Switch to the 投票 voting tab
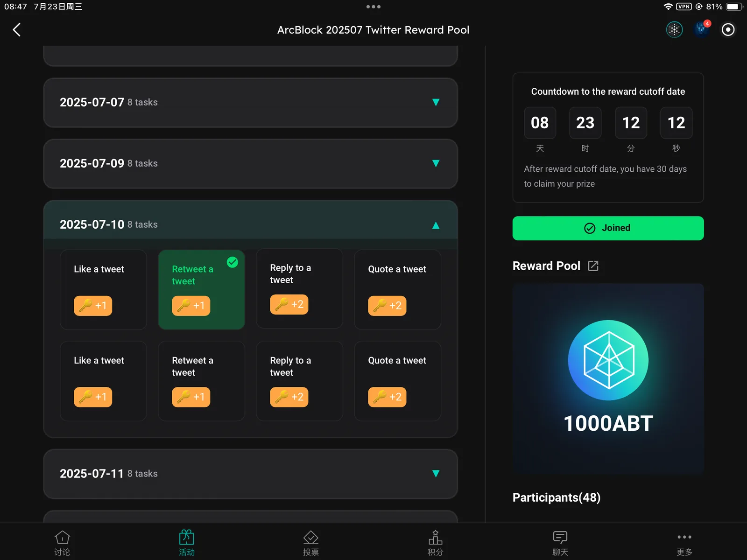747x560 pixels. coord(311,543)
